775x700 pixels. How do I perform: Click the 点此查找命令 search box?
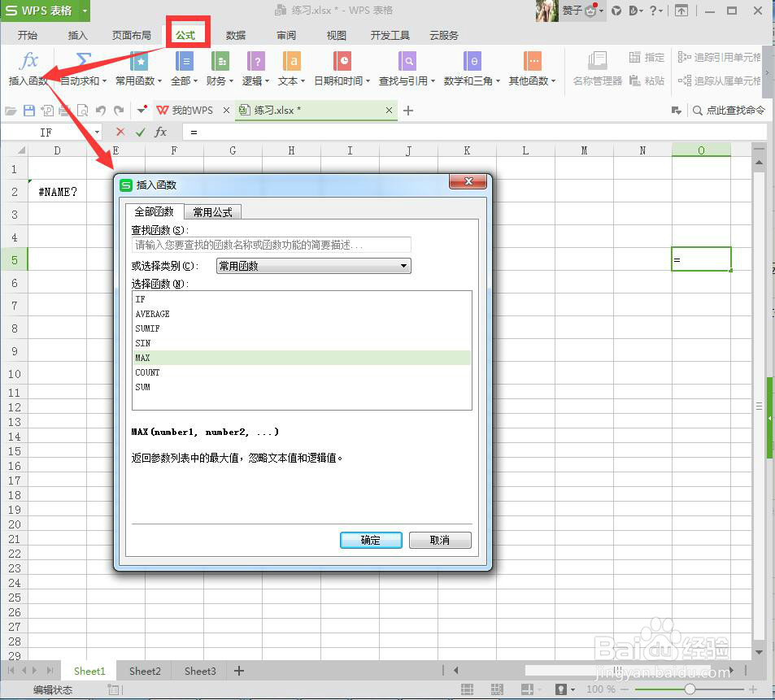[729, 110]
